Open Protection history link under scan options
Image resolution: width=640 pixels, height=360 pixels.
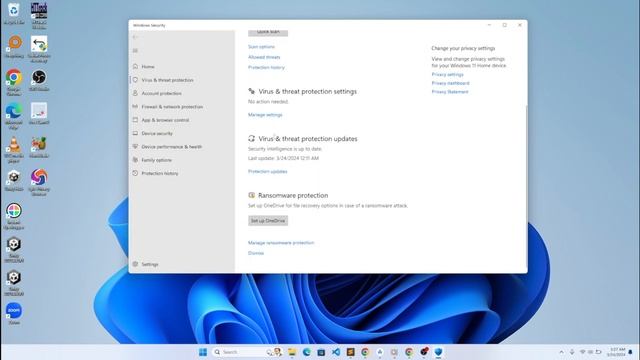point(266,67)
